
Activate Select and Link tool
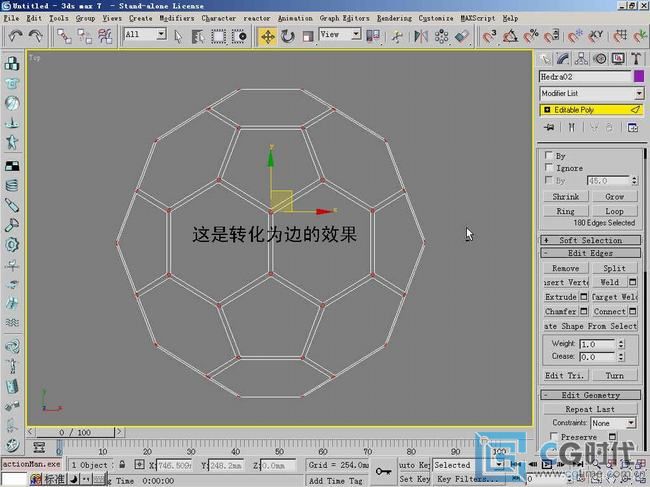(64, 36)
